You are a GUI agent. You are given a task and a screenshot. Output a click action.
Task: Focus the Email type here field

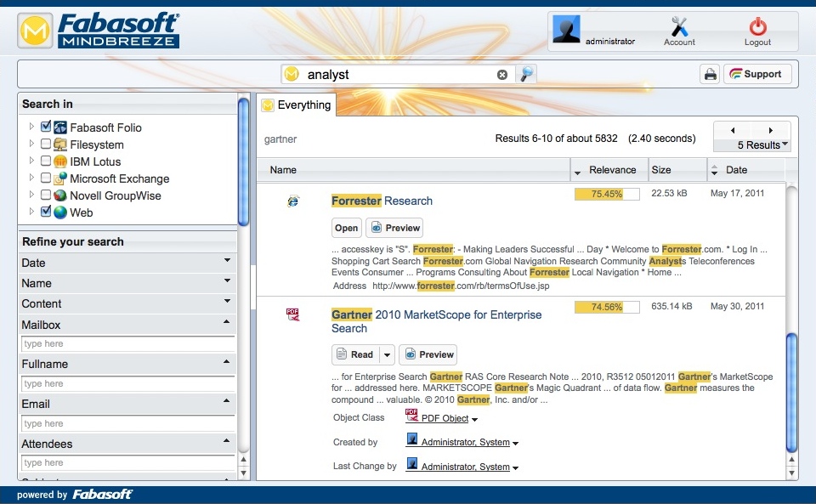[128, 424]
